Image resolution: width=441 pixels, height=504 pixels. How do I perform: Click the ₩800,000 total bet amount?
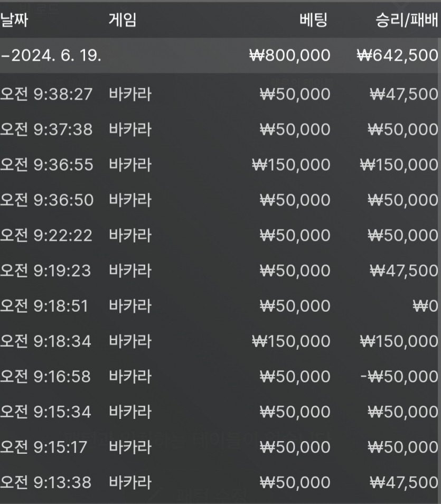pos(290,55)
